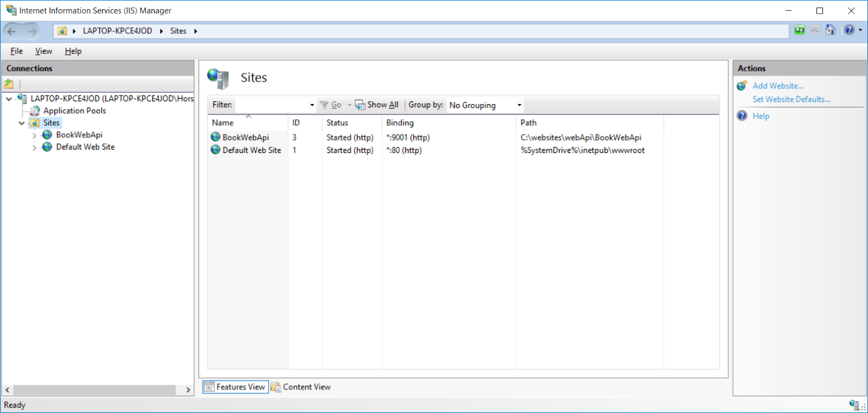Viewport: 868px width, 413px height.
Task: Click Set Website Defaults... link
Action: (x=792, y=99)
